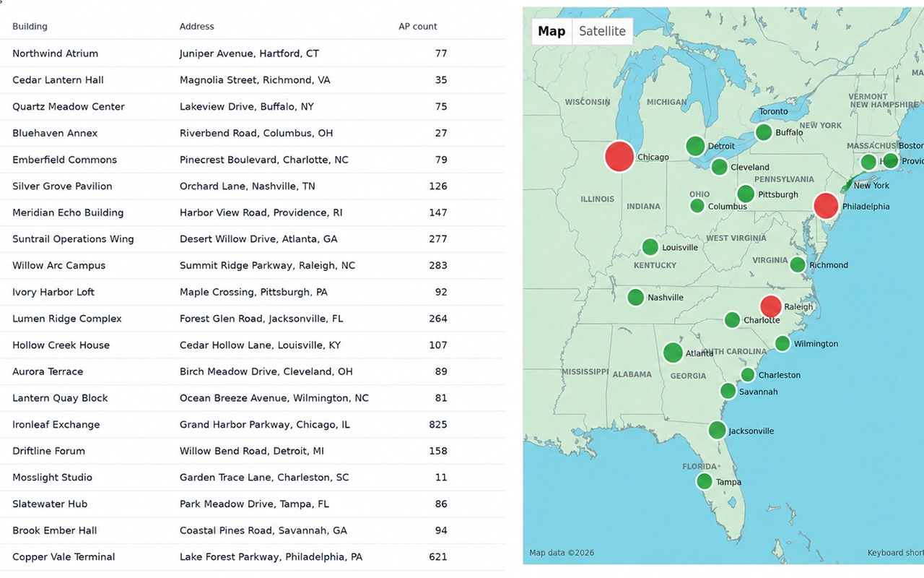Select the Richmond map marker
The height and width of the screenshot is (578, 924).
pyautogui.click(x=798, y=264)
